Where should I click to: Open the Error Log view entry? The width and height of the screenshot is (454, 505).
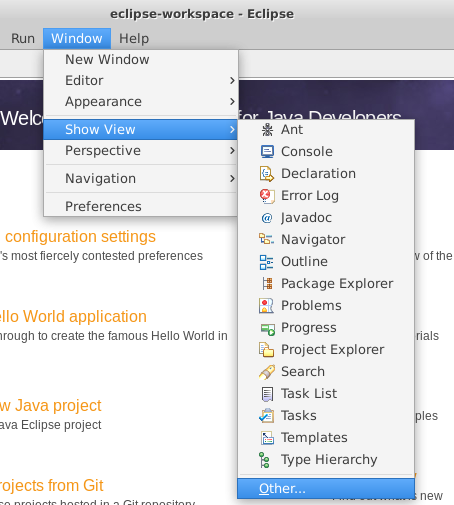point(326,196)
